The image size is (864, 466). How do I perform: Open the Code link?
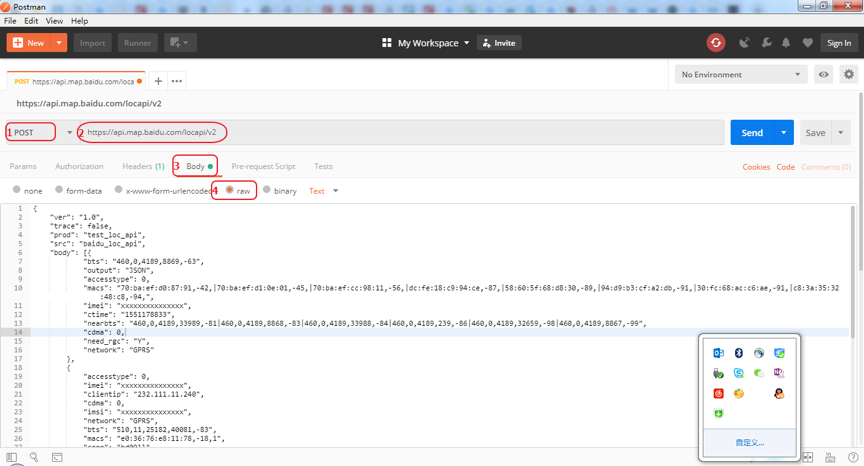coord(786,167)
